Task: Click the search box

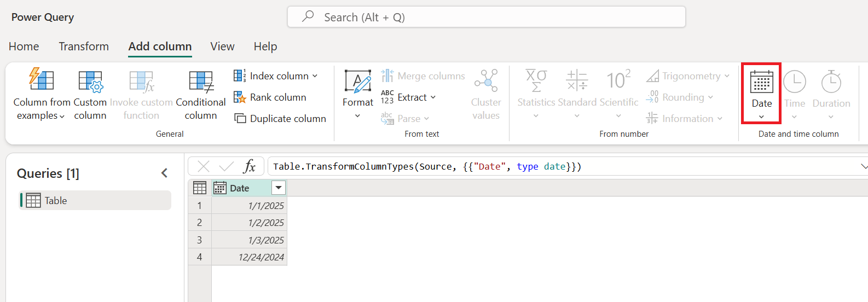Action: [486, 17]
